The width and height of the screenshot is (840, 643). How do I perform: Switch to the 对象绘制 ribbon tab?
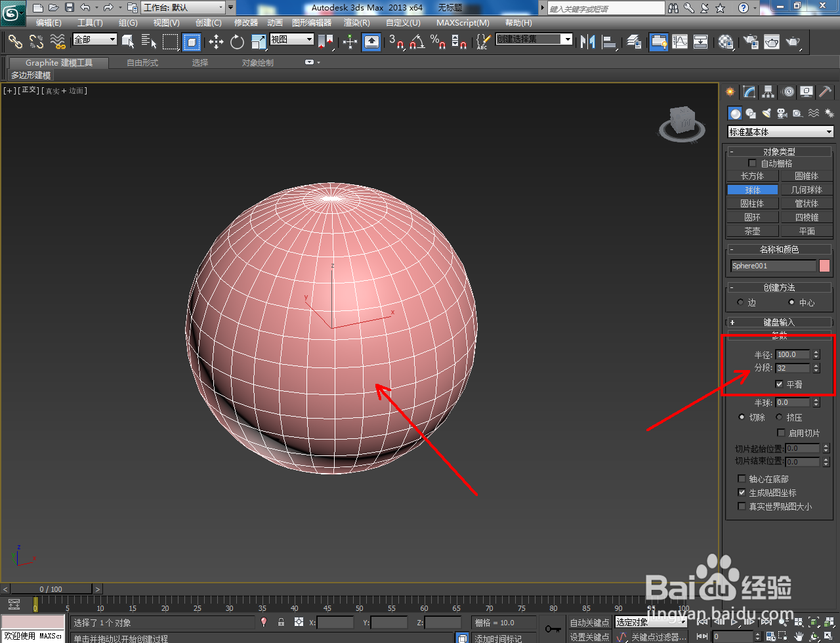258,62
